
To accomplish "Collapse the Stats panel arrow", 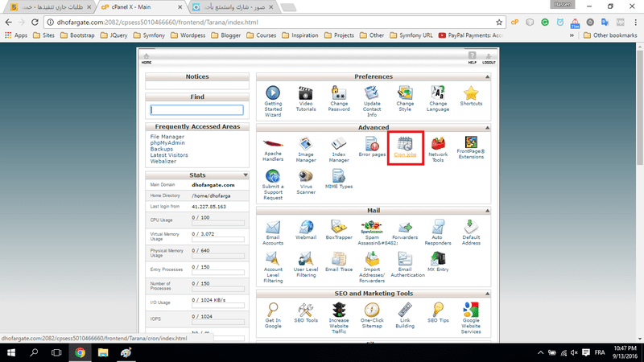I will 246,175.
